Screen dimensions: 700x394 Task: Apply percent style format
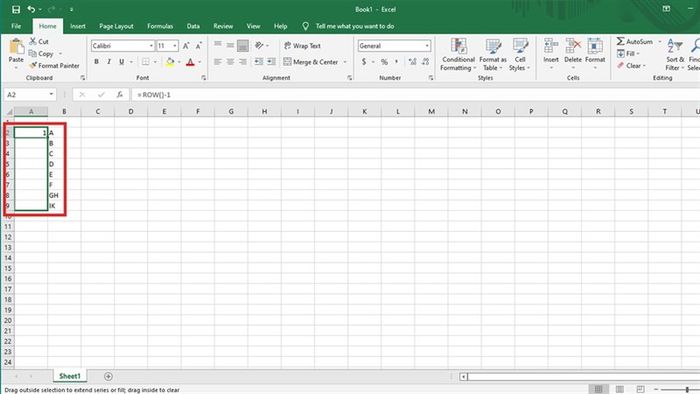384,62
